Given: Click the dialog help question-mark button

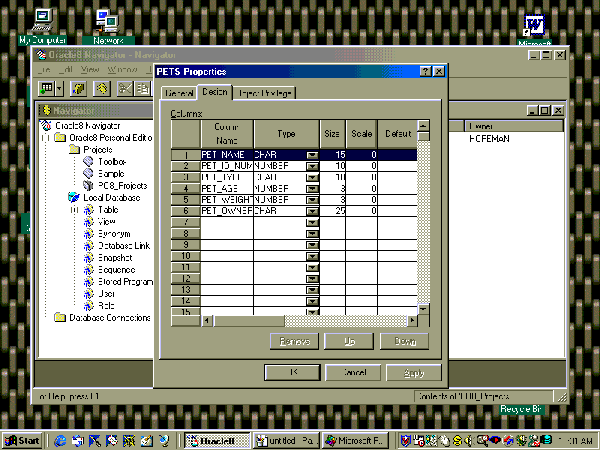Looking at the screenshot, I should point(425,71).
